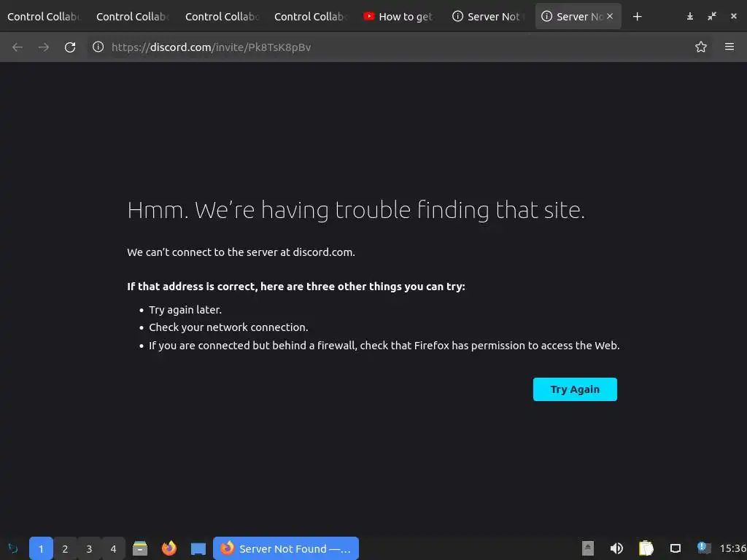This screenshot has height=560, width=747.
Task: Bookmark this page with star icon
Action: [x=700, y=47]
